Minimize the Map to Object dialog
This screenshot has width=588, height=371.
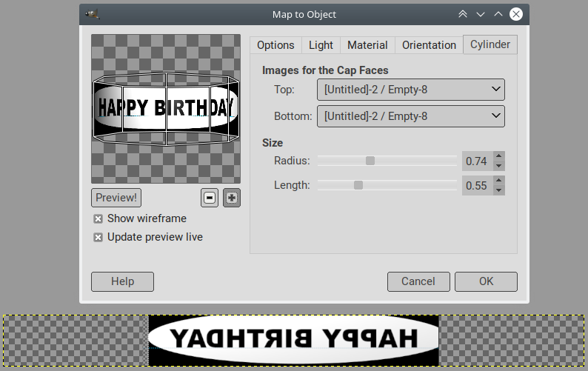pyautogui.click(x=481, y=14)
